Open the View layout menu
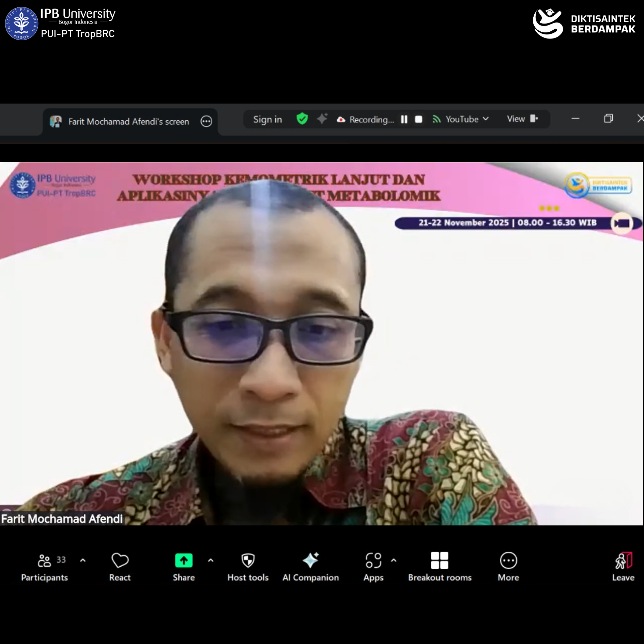The height and width of the screenshot is (644, 644). point(522,119)
